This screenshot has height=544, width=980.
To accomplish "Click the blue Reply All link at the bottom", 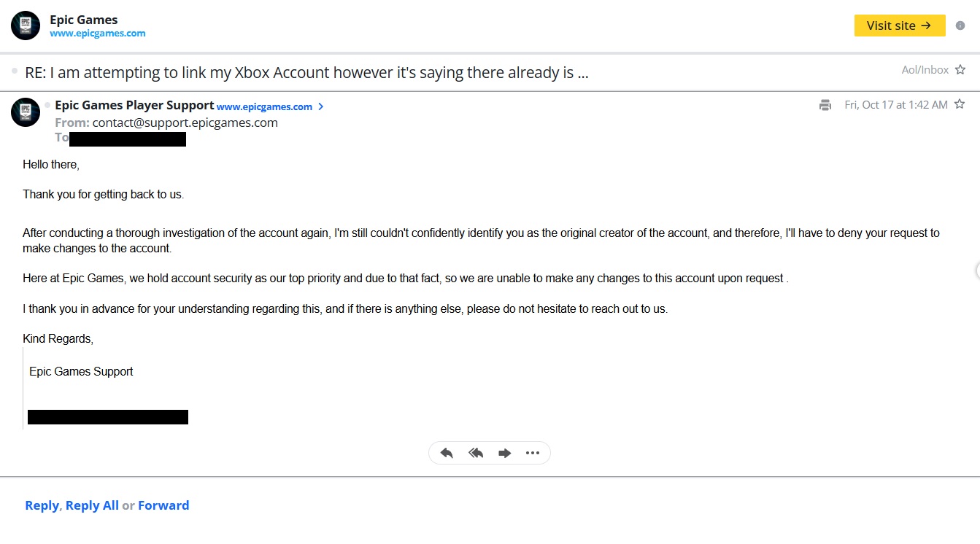I will [92, 505].
